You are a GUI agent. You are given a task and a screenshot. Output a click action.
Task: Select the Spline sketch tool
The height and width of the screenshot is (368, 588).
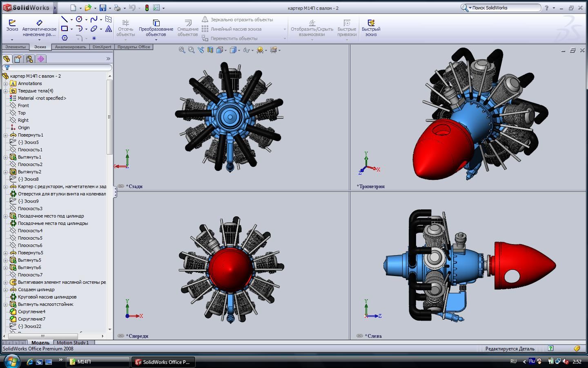94,19
